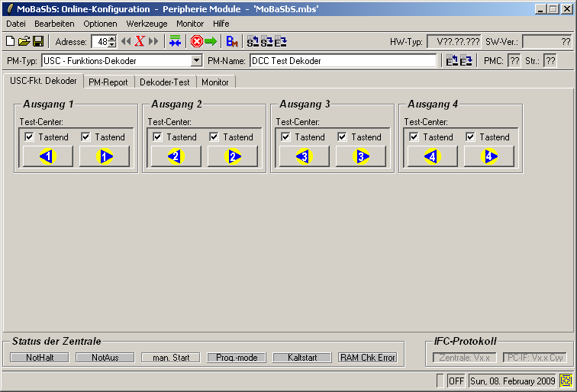Expand the PM-Typ dropdown list
The height and width of the screenshot is (392, 577).
click(x=196, y=60)
